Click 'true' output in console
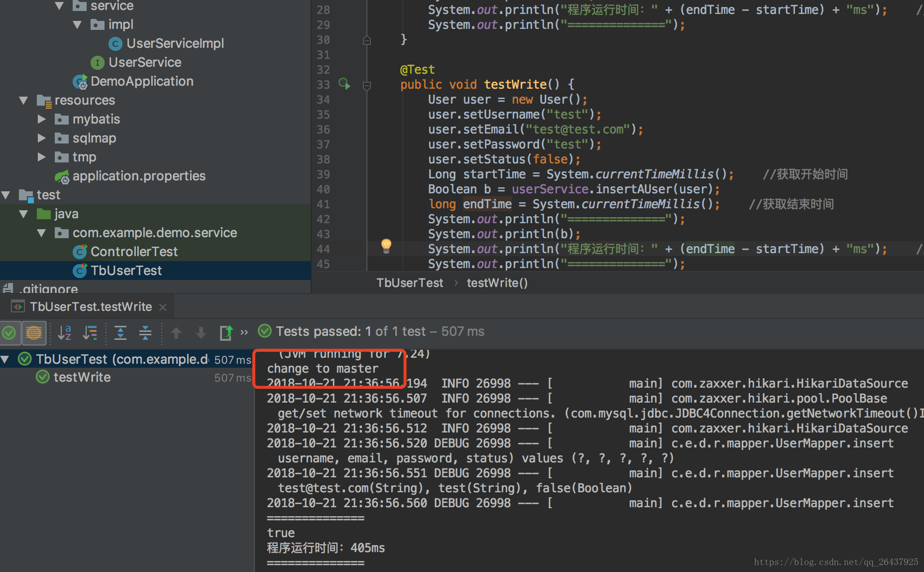Image resolution: width=924 pixels, height=572 pixels. (x=281, y=533)
